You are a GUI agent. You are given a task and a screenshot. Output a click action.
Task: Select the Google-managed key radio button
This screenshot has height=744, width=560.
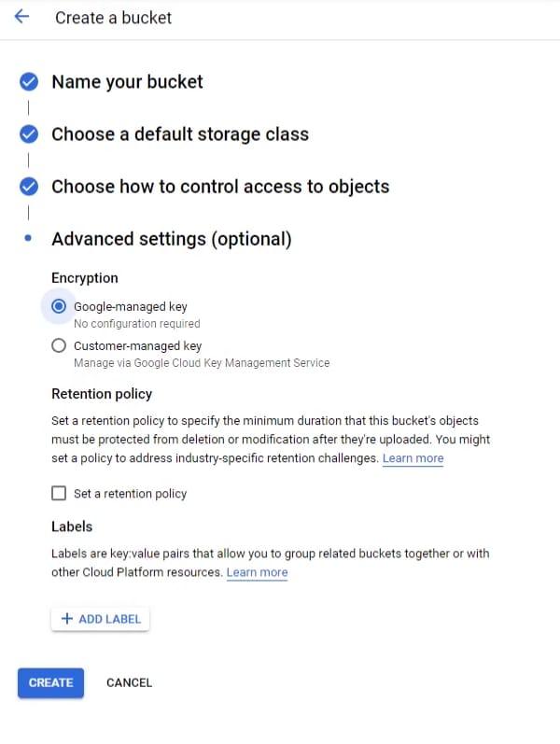59,306
